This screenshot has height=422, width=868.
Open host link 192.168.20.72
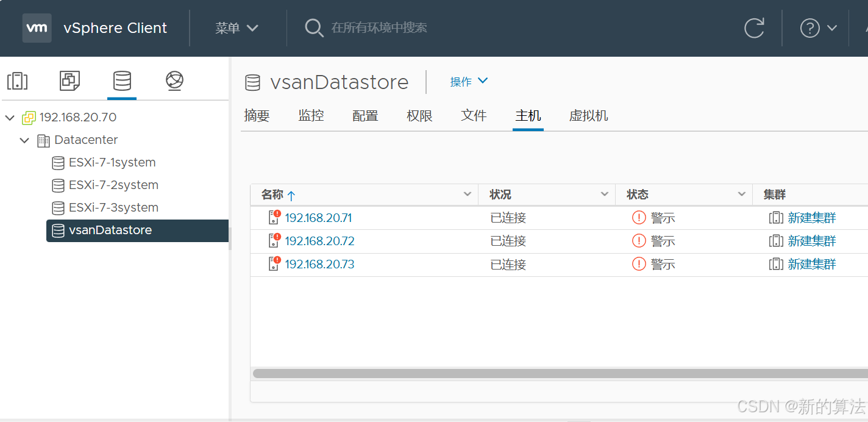(x=319, y=241)
